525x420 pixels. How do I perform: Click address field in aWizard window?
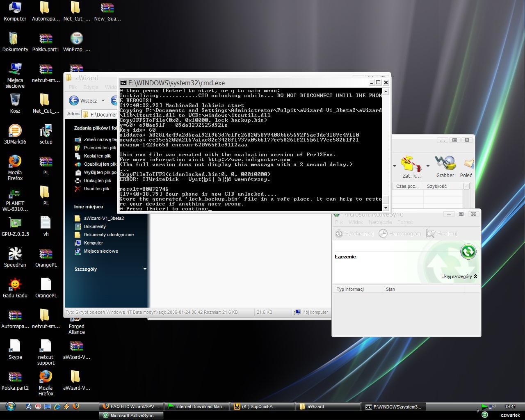[99, 114]
